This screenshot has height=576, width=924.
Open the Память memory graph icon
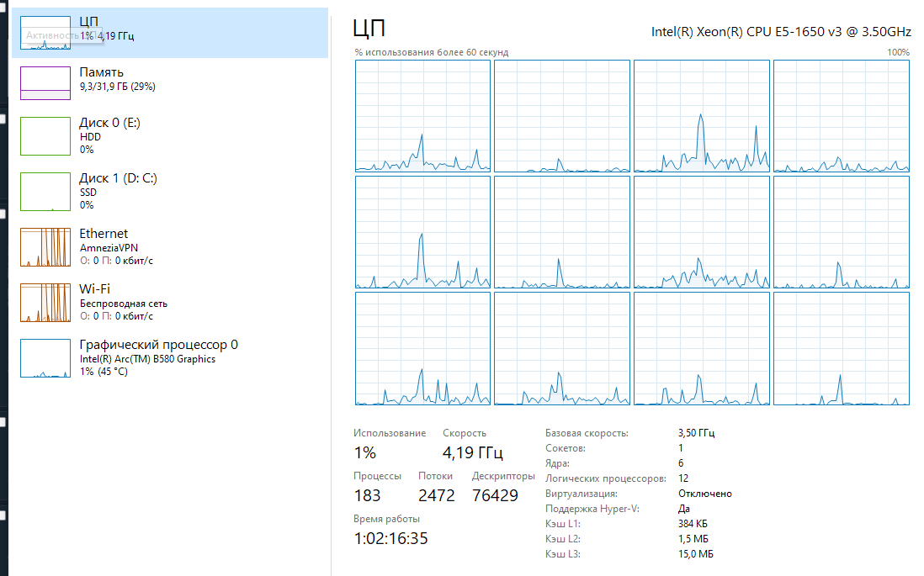(45, 83)
